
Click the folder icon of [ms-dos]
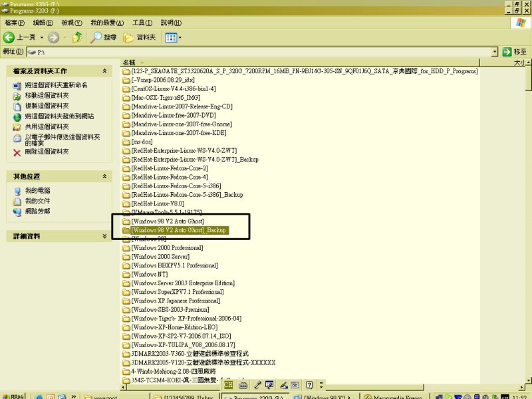coord(126,142)
